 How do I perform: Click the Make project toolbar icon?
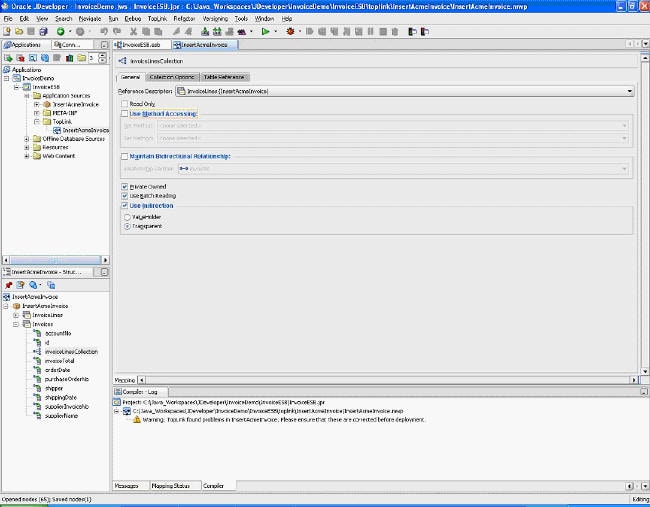205,32
